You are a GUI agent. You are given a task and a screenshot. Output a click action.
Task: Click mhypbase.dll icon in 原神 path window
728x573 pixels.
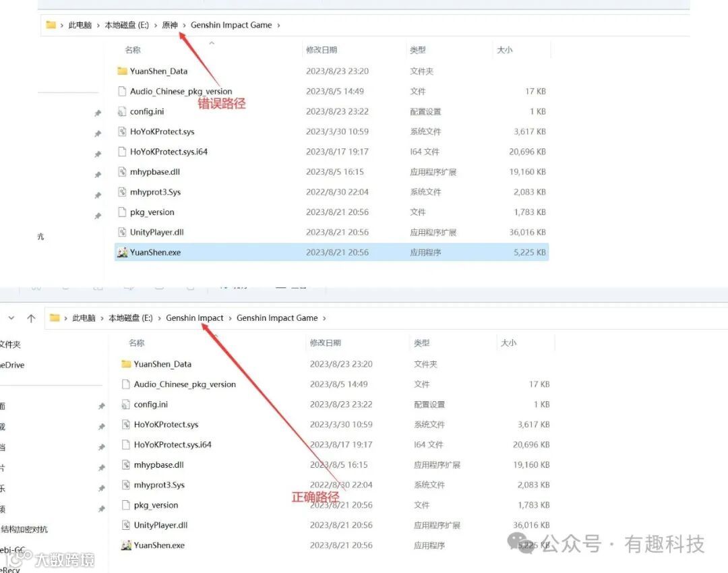coord(122,172)
